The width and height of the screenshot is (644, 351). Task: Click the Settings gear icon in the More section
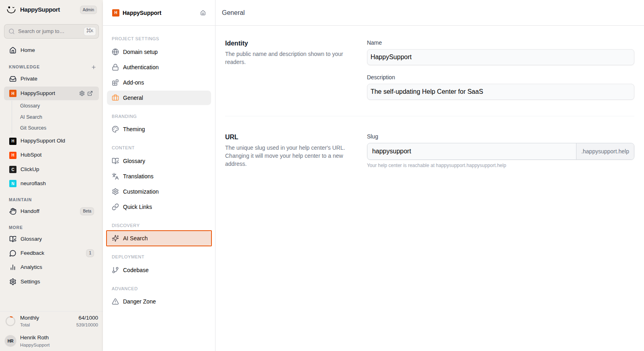[13, 282]
